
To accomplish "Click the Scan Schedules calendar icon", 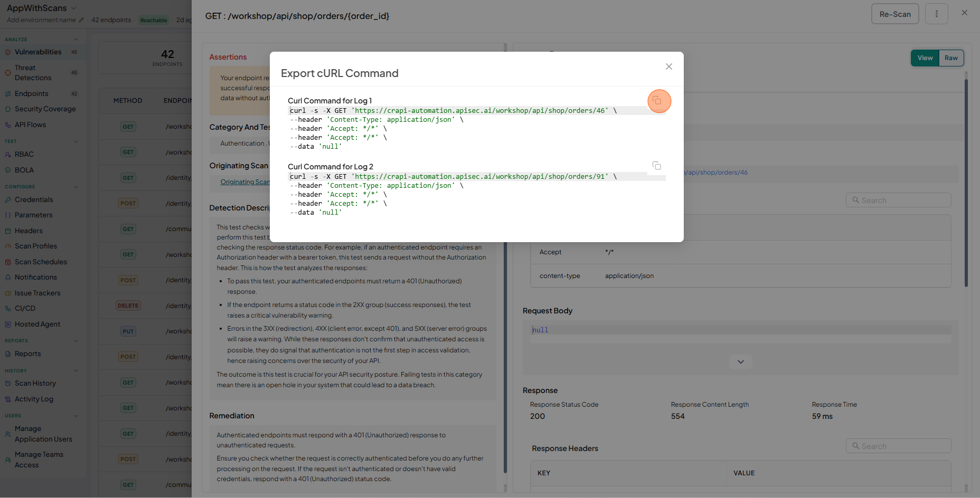I will pos(8,262).
